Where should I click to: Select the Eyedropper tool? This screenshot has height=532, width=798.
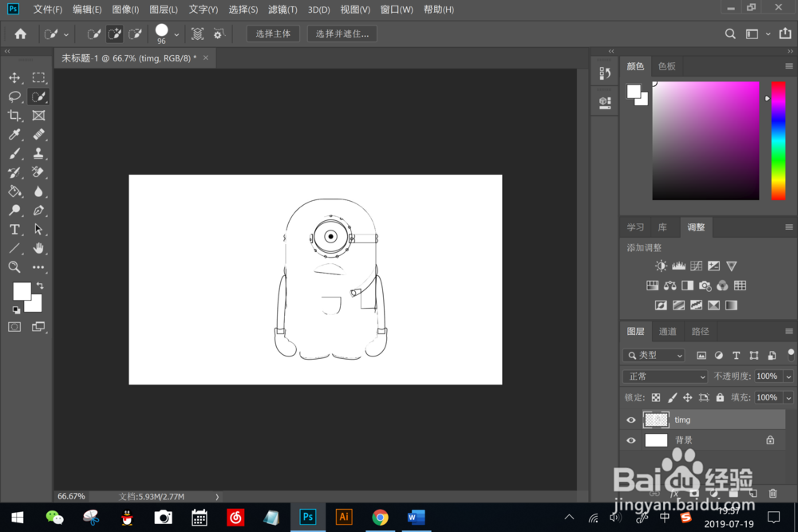(14, 134)
